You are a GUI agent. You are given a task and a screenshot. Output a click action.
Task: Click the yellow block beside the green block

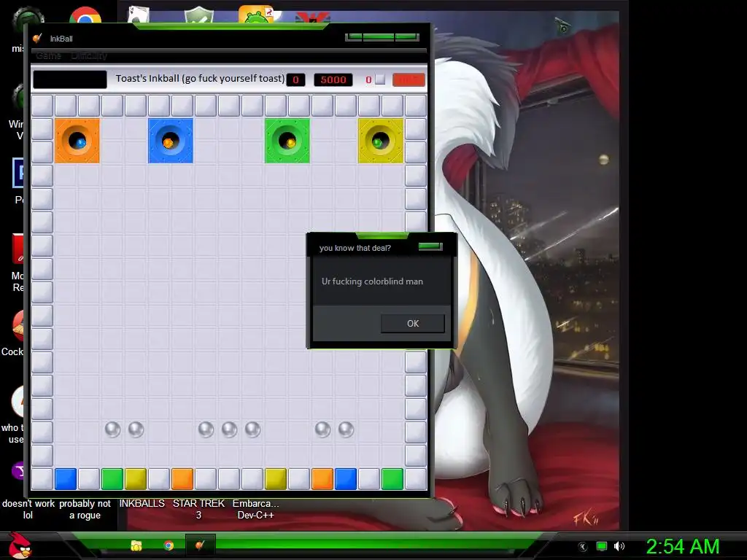pos(136,479)
